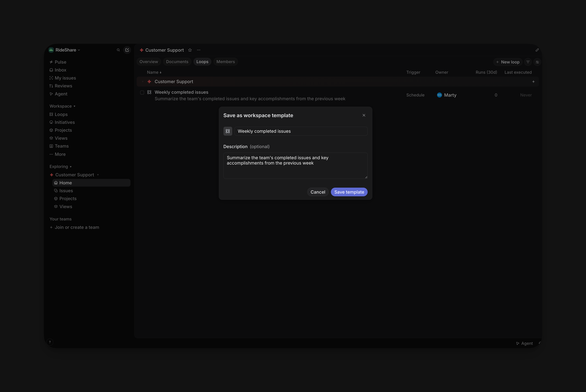Click owner Marty's avatar
Image resolution: width=586 pixels, height=392 pixels.
pos(439,95)
